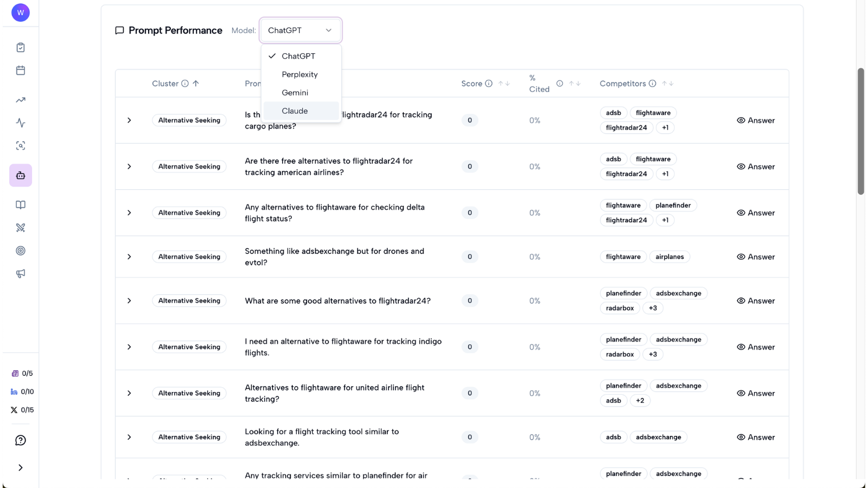View Answer for similar to adsbexchange prompt
Viewport: 868px width, 488px height.
tap(756, 437)
